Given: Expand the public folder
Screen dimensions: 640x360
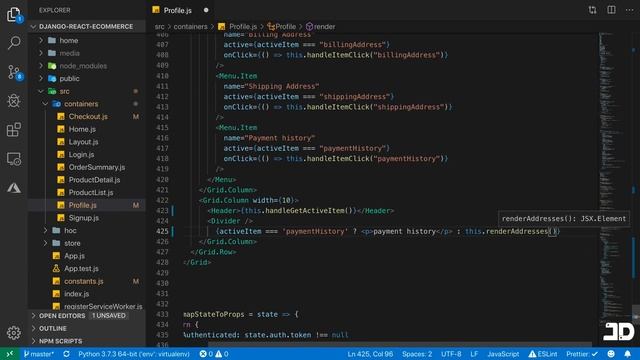Looking at the screenshot, I should (x=69, y=78).
